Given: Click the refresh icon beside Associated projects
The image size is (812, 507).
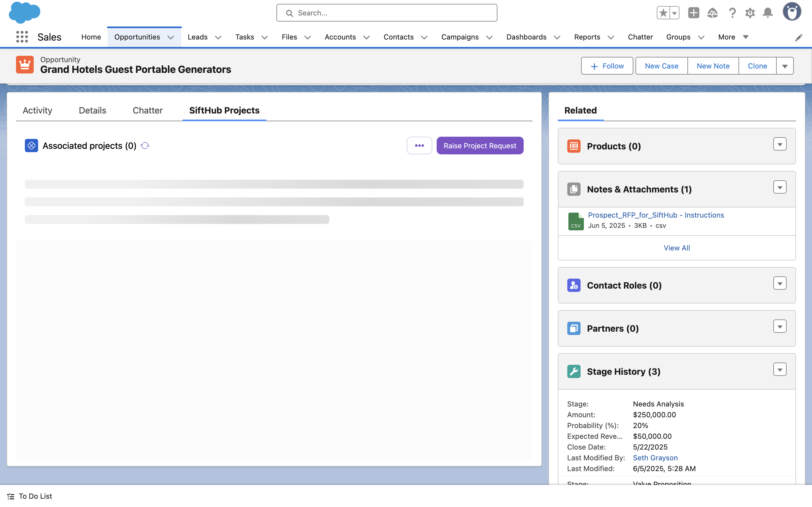Looking at the screenshot, I should (145, 146).
